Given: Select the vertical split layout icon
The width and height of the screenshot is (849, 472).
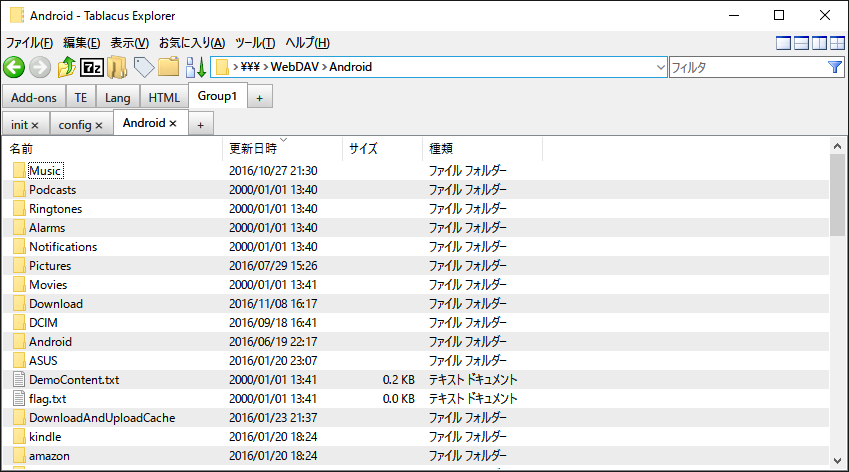Looking at the screenshot, I should (819, 43).
